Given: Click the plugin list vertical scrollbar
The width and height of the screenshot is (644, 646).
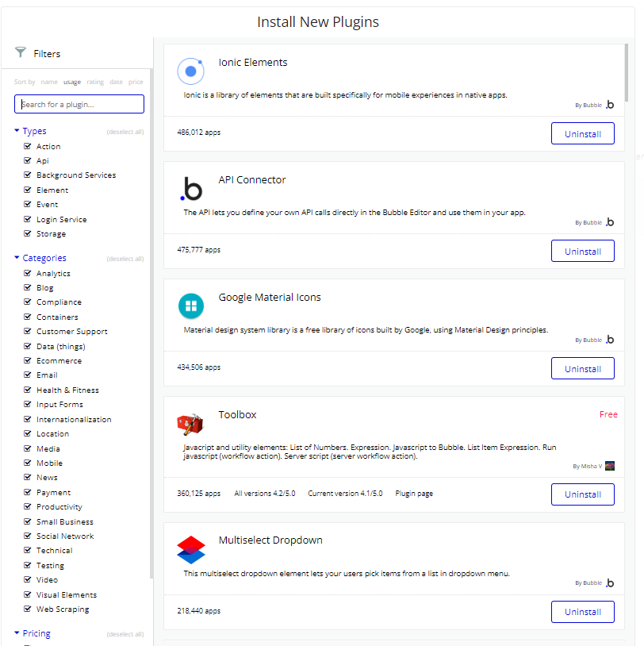Looking at the screenshot, I should click(627, 71).
